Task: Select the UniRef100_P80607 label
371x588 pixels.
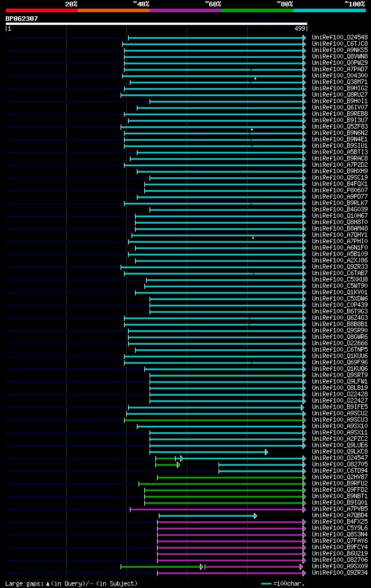Action: [340, 190]
